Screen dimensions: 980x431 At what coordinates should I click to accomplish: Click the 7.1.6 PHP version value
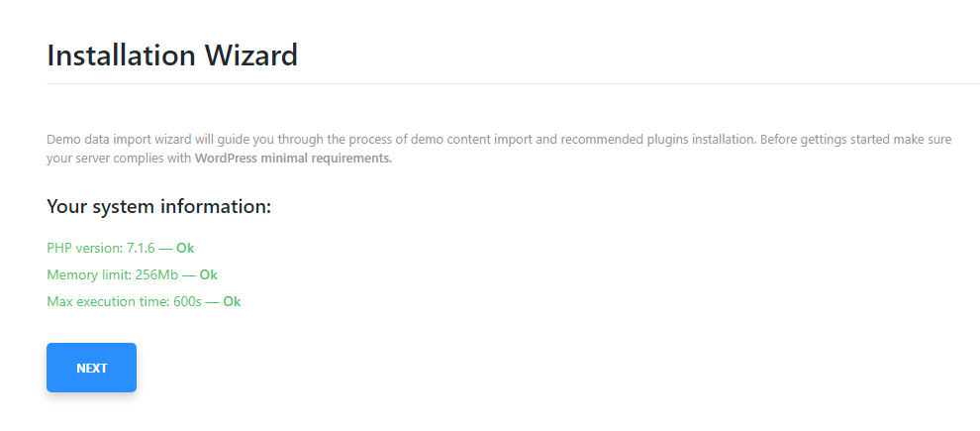[141, 248]
